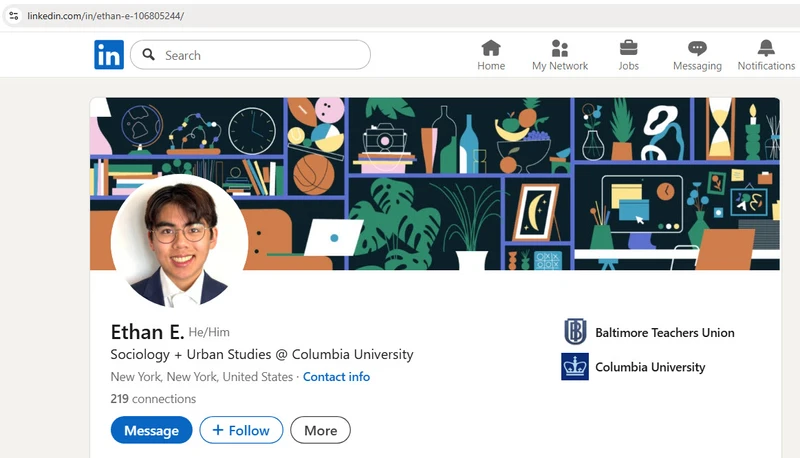This screenshot has width=800, height=458.
Task: View Ethan's profile photo
Action: pyautogui.click(x=180, y=240)
